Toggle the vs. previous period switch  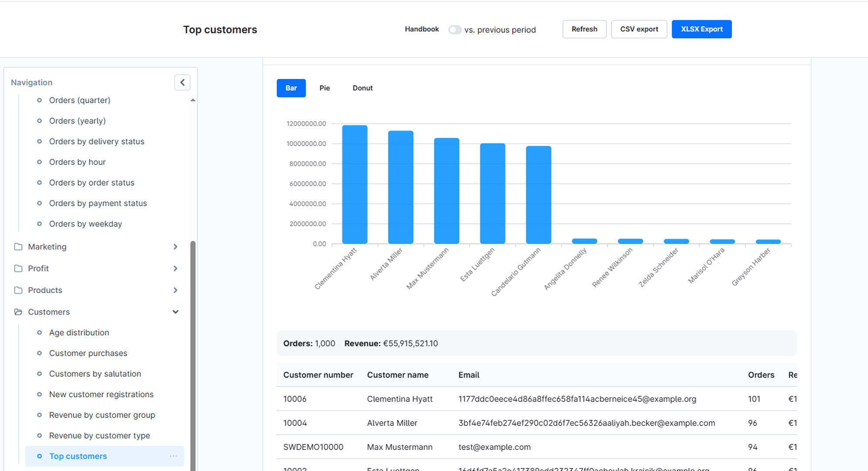pos(454,30)
